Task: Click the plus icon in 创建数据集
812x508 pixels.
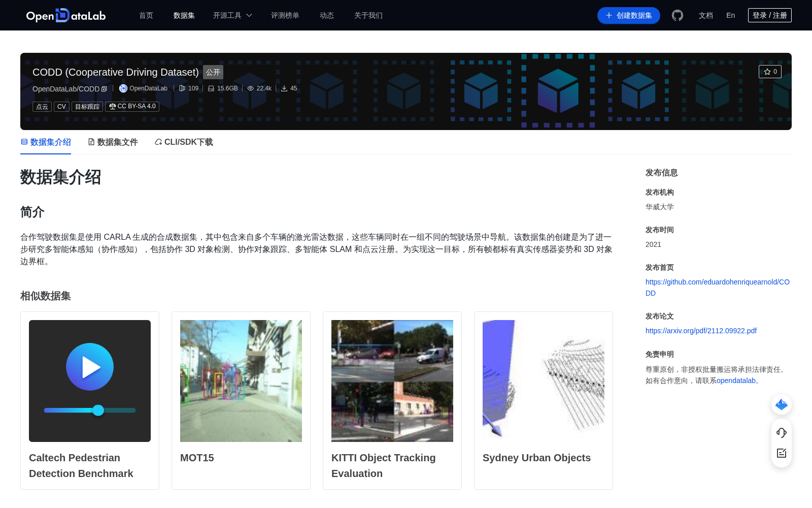Action: pyautogui.click(x=609, y=16)
